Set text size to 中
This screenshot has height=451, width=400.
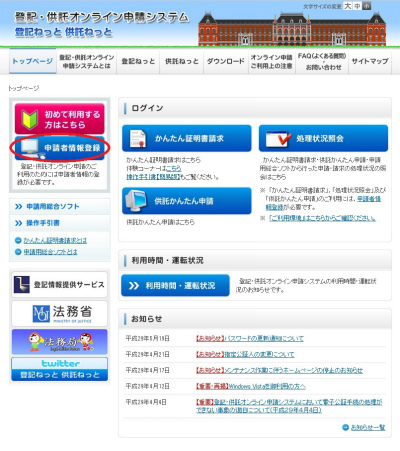(x=357, y=6)
